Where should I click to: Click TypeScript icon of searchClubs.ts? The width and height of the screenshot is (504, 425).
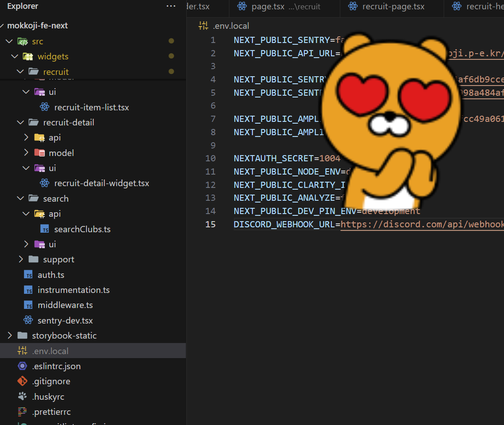(45, 229)
